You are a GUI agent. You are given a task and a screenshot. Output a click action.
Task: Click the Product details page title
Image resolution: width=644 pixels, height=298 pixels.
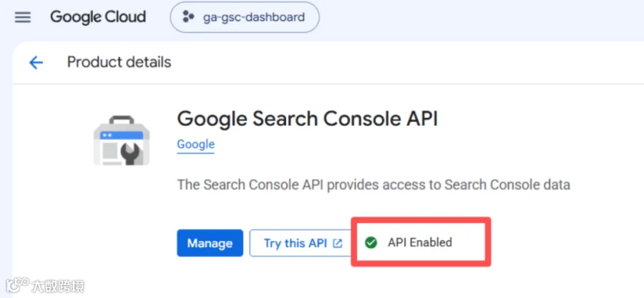pos(119,62)
